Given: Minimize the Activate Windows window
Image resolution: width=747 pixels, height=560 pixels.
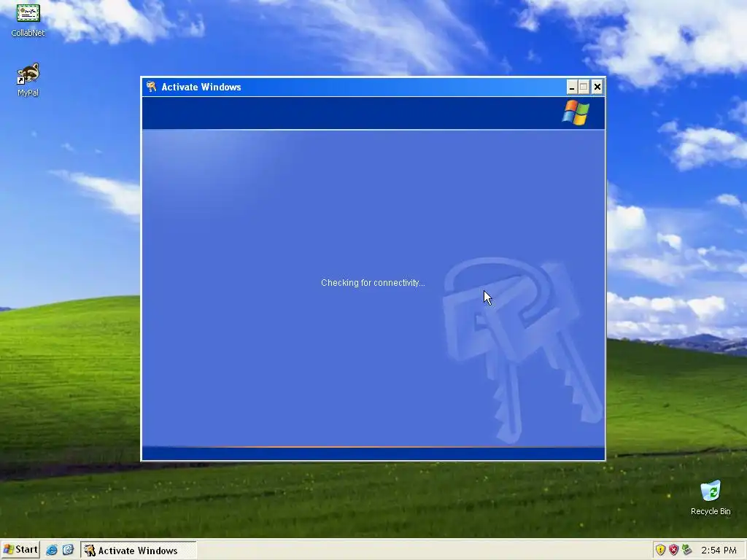Looking at the screenshot, I should pos(572,87).
